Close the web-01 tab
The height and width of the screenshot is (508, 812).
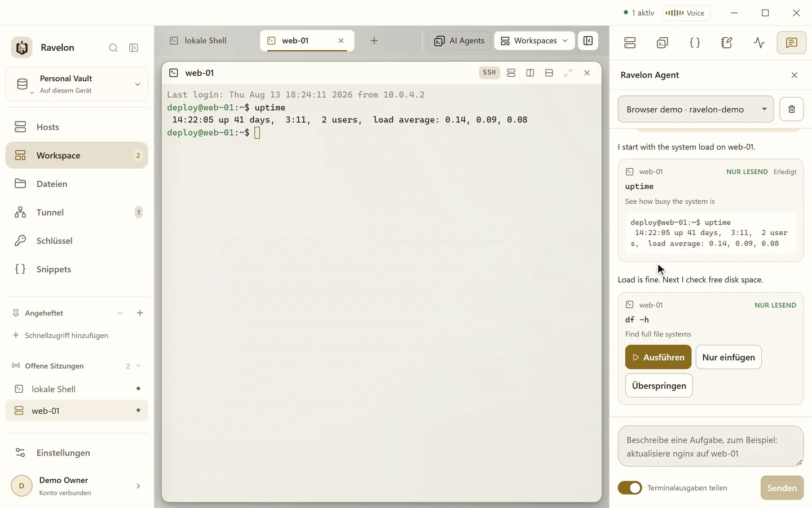click(341, 41)
